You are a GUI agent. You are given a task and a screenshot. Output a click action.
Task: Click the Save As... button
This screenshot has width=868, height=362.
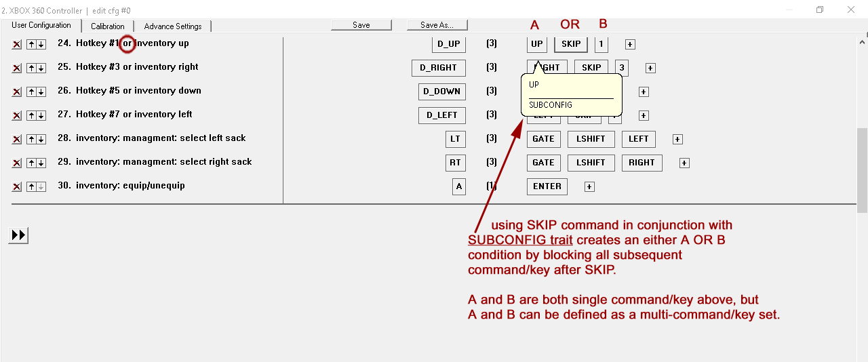coord(437,25)
